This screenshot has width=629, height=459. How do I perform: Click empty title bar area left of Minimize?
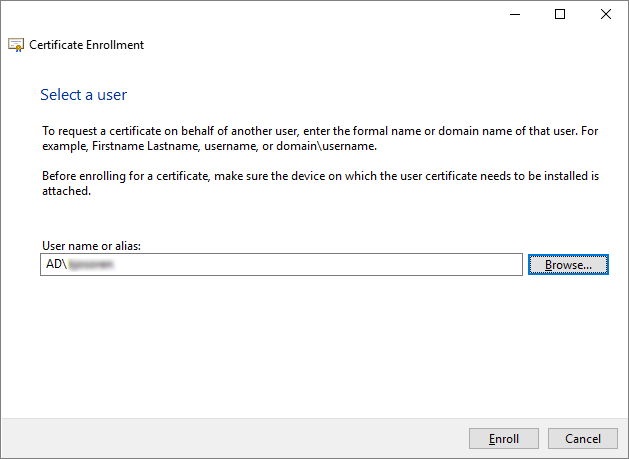(x=300, y=14)
